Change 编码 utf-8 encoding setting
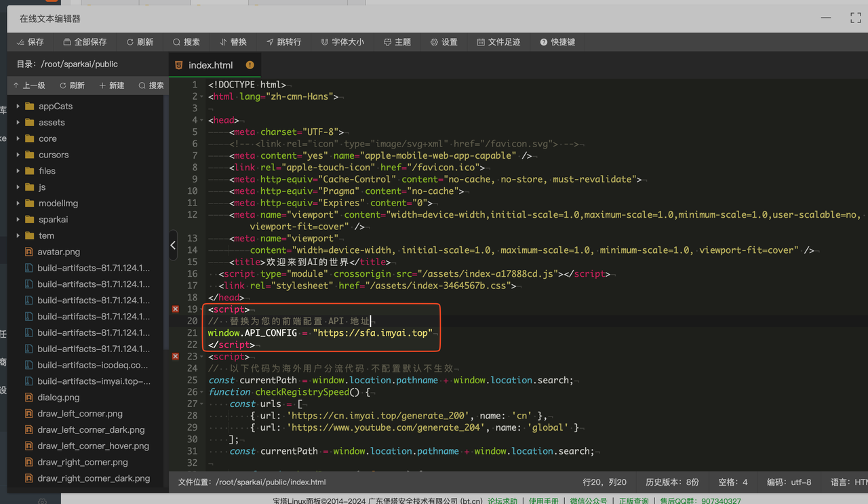Screen dimensions: 868x504 [789, 482]
